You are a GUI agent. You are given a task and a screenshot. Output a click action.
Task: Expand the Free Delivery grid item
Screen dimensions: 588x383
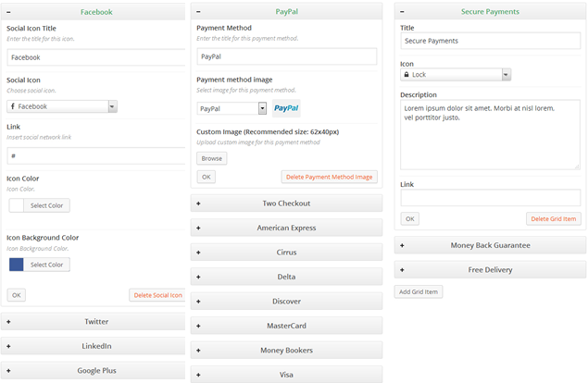click(x=490, y=270)
